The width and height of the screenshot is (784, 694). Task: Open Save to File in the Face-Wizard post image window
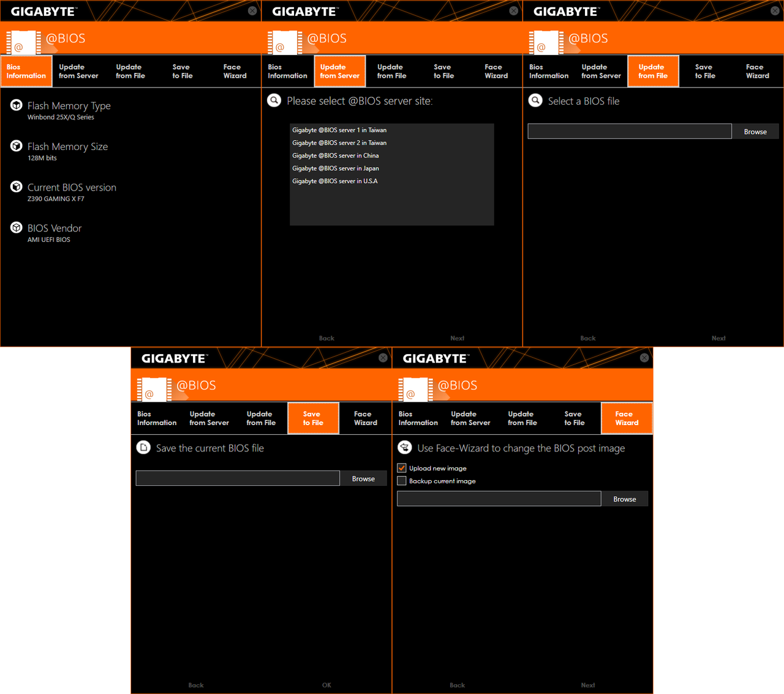click(575, 418)
